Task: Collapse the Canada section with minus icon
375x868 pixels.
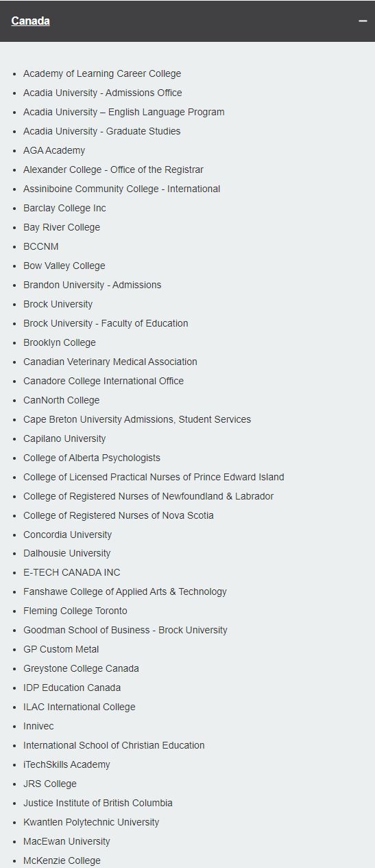Action: 363,21
